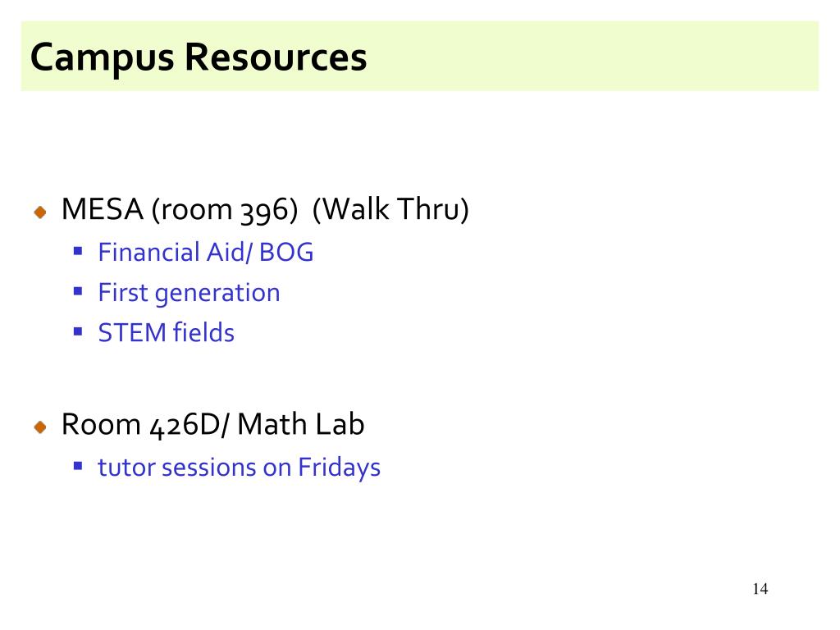Click the Math Lab words

[x=300, y=424]
